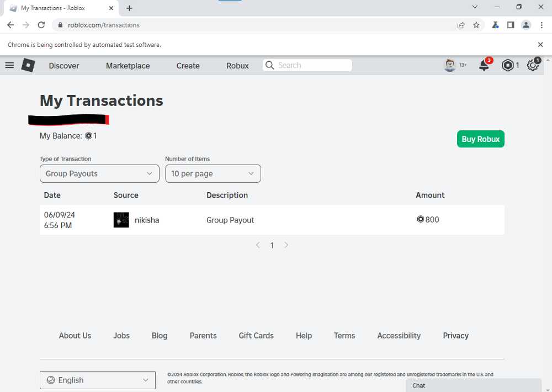Open the nikisha group source link
The height and width of the screenshot is (392, 552).
click(147, 220)
